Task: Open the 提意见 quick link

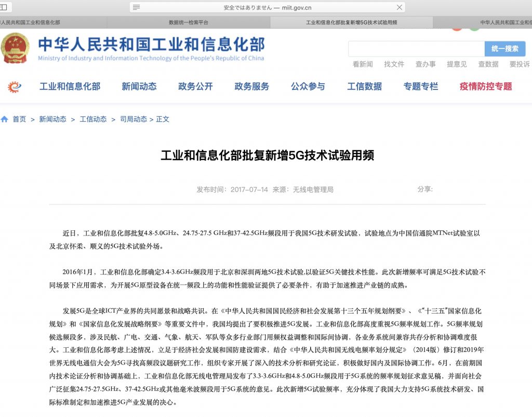Action: (457, 64)
